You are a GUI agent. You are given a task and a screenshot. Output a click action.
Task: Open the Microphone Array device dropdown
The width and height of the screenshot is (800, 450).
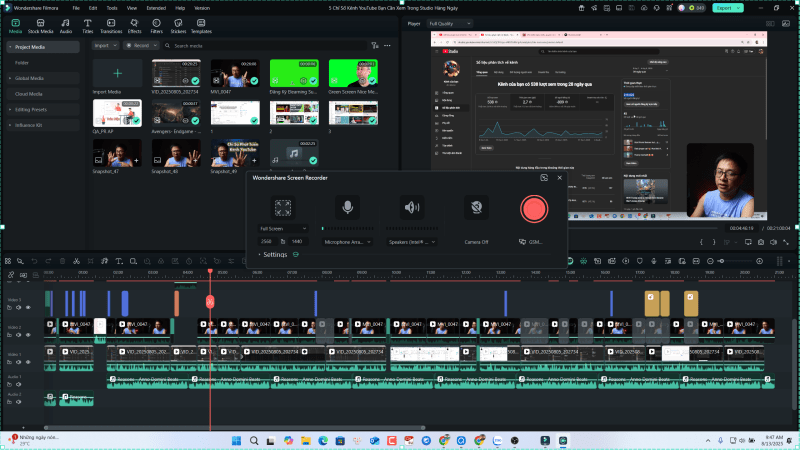(x=348, y=241)
